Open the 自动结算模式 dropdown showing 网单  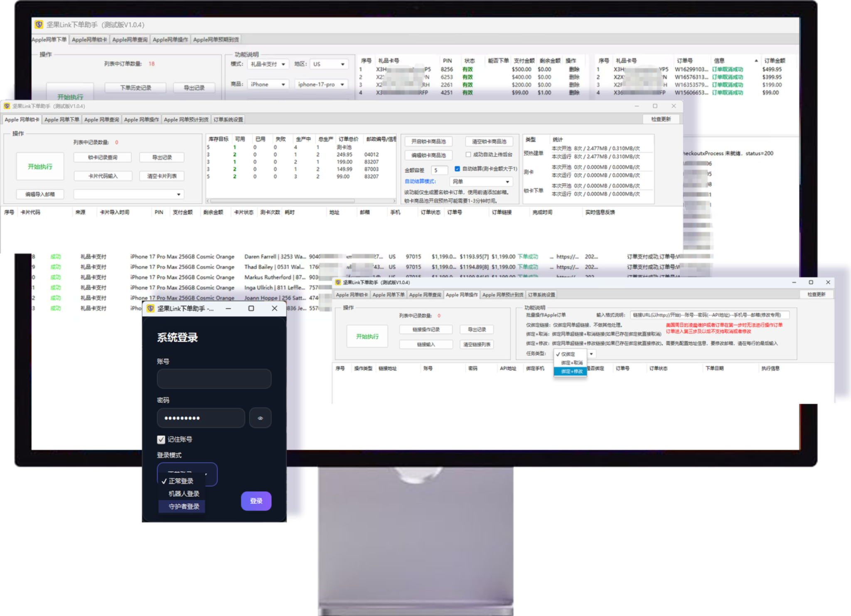(481, 182)
